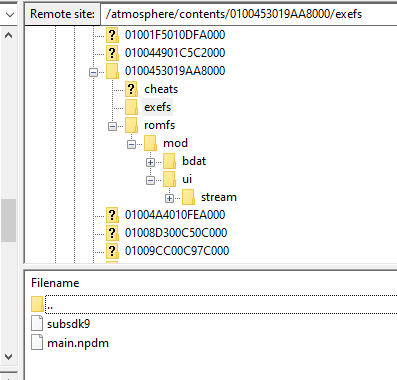
Task: Click the Remote site path input field
Action: tap(249, 14)
